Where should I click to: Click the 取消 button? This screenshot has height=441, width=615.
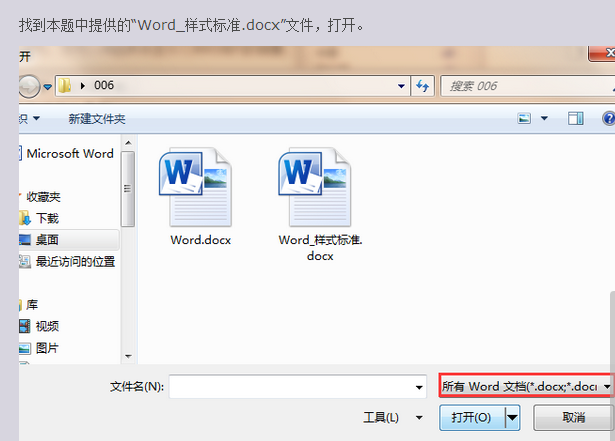(573, 417)
